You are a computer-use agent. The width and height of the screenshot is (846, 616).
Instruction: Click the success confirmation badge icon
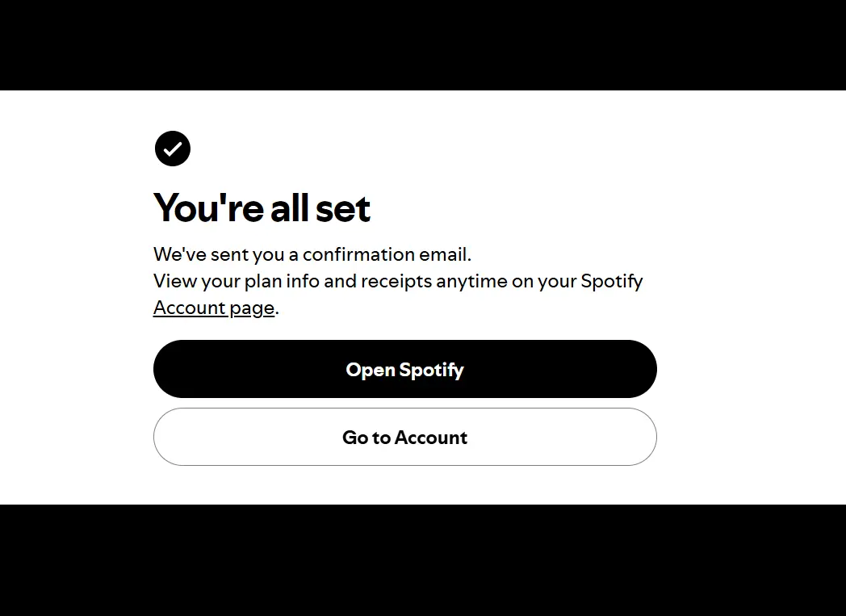coord(173,149)
